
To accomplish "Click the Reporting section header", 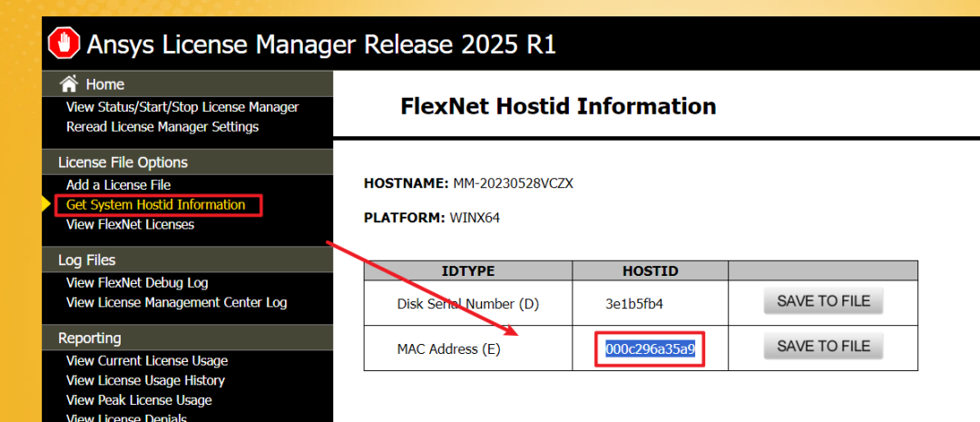I will click(x=90, y=339).
